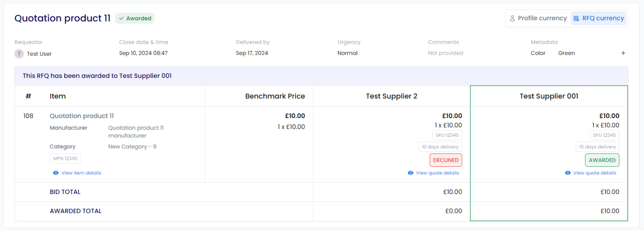
Task: Click the Test User avatar icon
Action: [19, 54]
